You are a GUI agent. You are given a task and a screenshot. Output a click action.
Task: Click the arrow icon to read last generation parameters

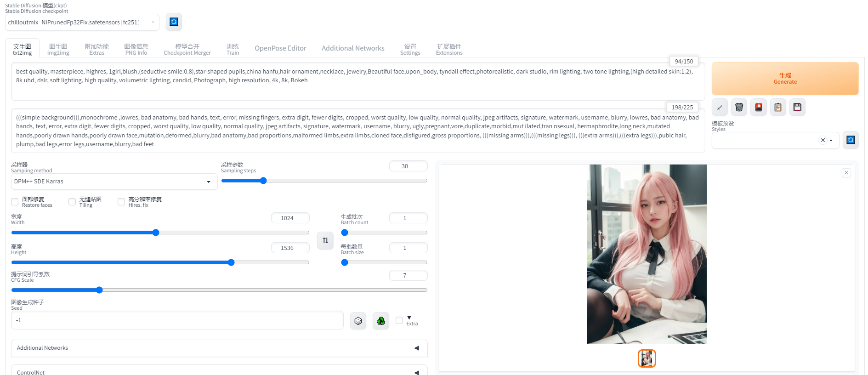pyautogui.click(x=720, y=108)
